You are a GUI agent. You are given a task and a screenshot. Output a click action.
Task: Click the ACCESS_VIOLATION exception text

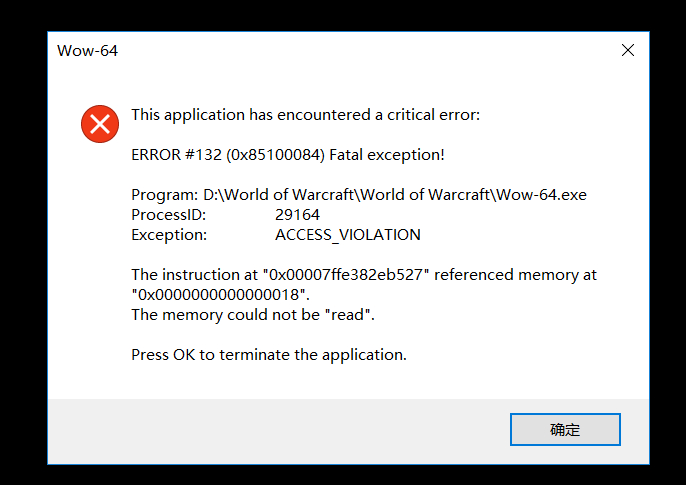point(348,235)
